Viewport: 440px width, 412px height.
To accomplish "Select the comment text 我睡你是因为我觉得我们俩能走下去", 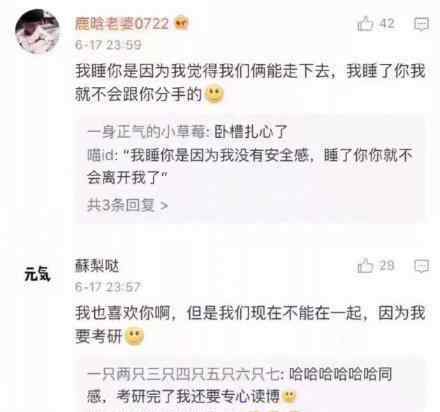I will click(203, 71).
